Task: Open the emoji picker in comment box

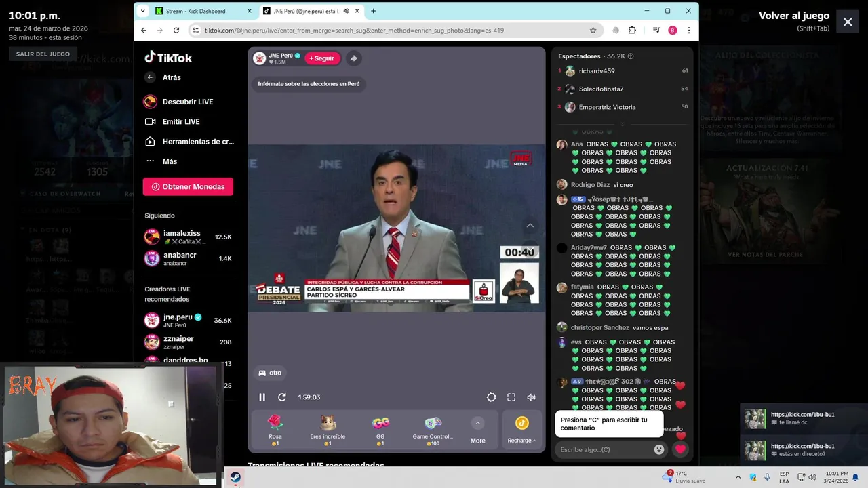Action: pos(659,449)
